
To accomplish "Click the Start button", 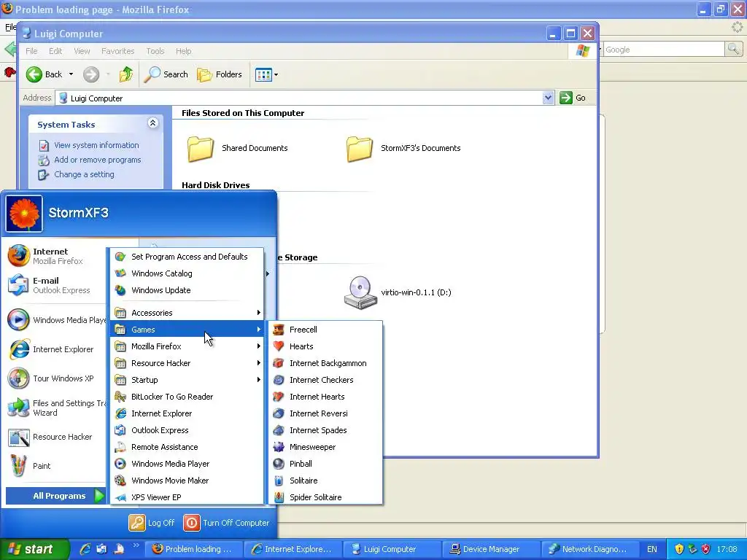I will 35,549.
